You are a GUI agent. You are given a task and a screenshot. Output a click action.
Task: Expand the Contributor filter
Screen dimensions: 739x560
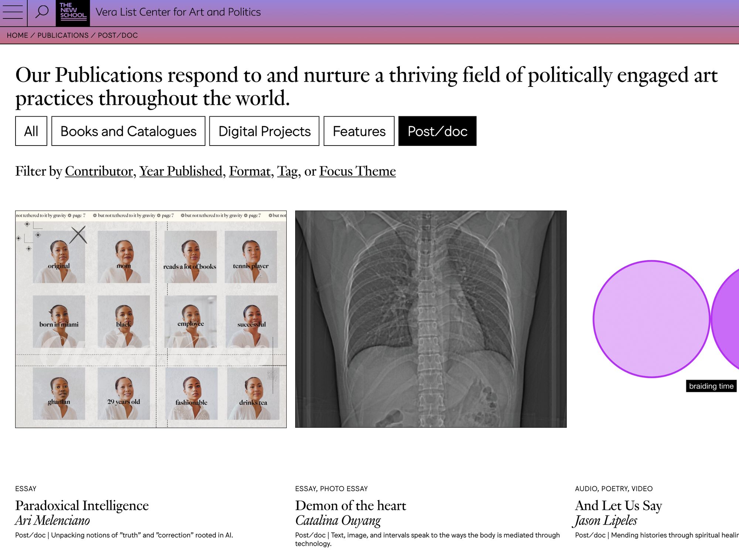(99, 171)
